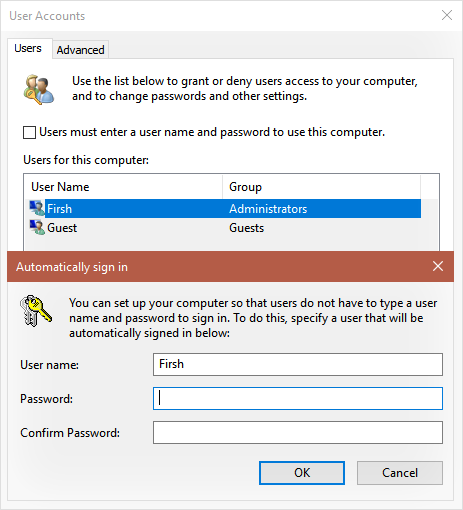
Task: Focus the User name field
Action: [298, 364]
